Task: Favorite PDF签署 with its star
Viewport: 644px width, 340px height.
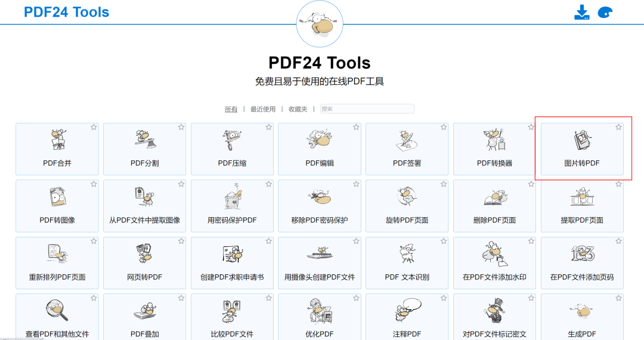Action: (444, 127)
